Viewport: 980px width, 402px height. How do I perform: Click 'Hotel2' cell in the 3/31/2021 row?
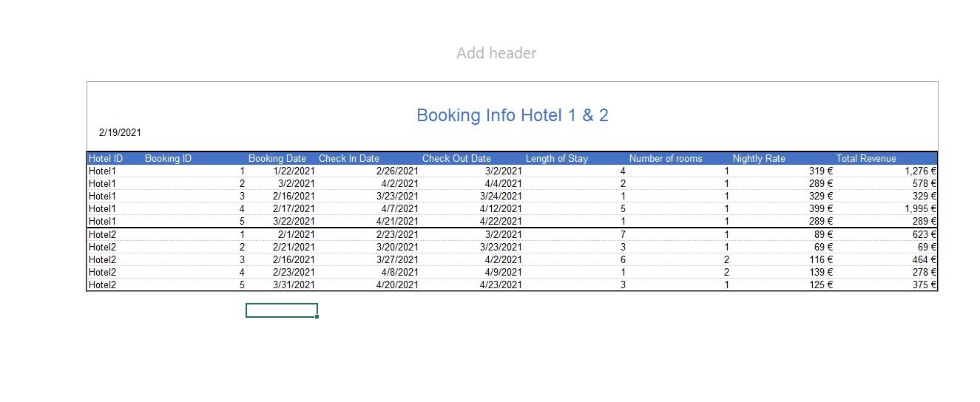(103, 285)
